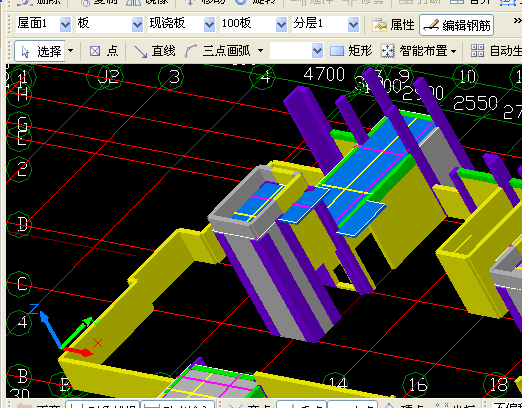Select the 点 drawing tool

click(x=104, y=51)
